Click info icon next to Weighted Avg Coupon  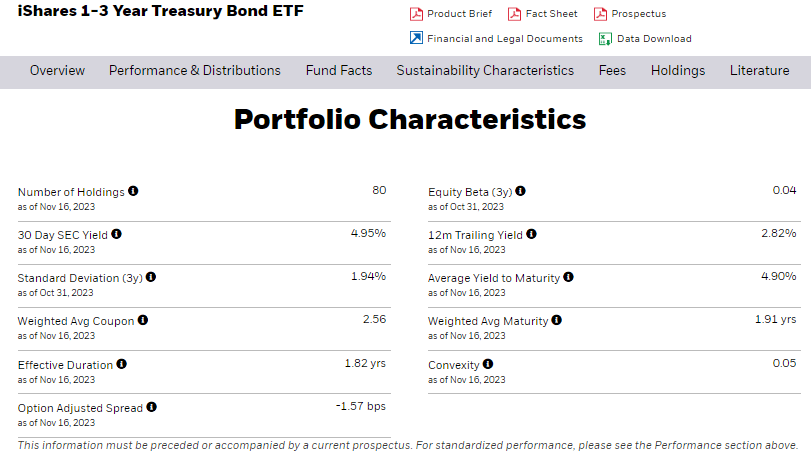(x=143, y=320)
